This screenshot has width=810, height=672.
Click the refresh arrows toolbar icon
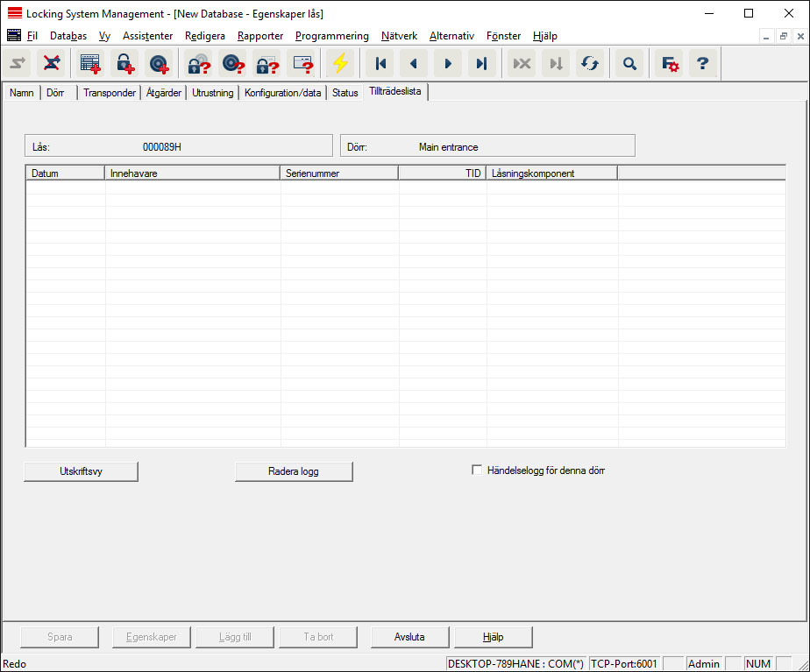pos(590,64)
